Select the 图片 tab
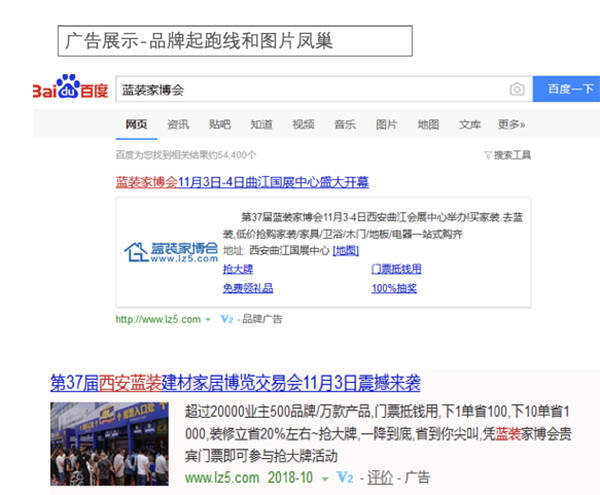This screenshot has height=495, width=600. click(x=386, y=124)
